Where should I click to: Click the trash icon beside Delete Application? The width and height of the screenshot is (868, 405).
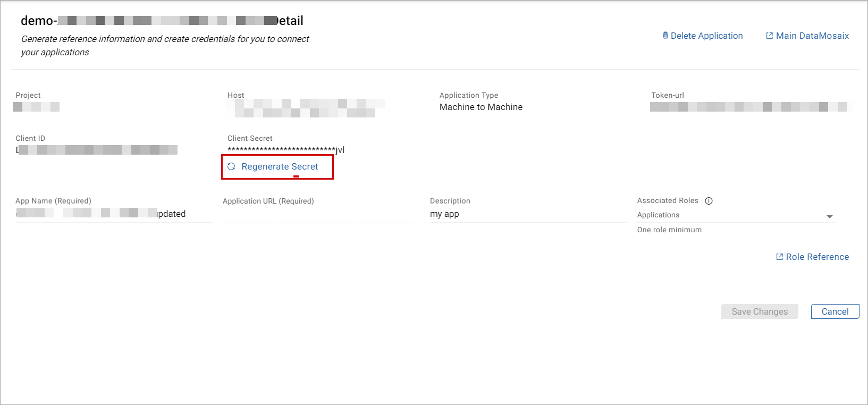pyautogui.click(x=665, y=36)
